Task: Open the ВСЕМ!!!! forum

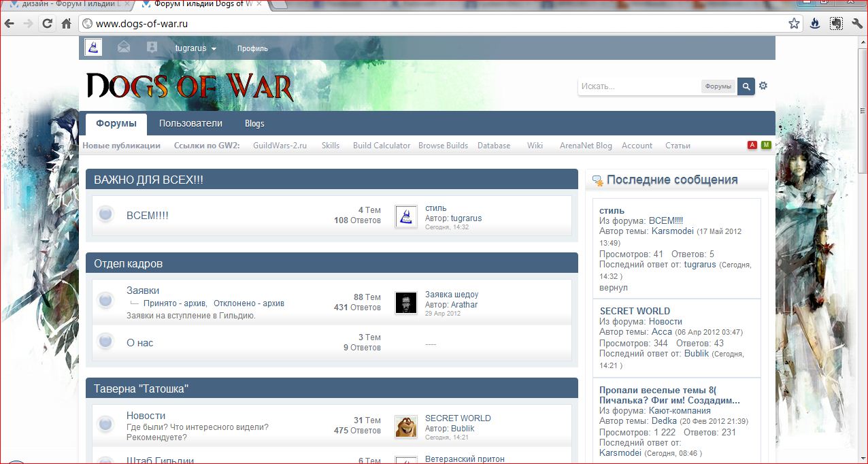Action: click(148, 216)
